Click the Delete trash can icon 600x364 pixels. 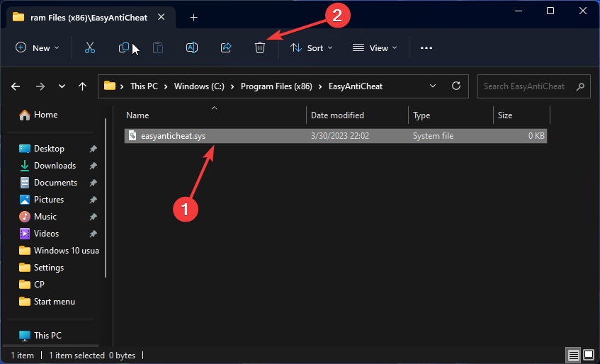260,47
